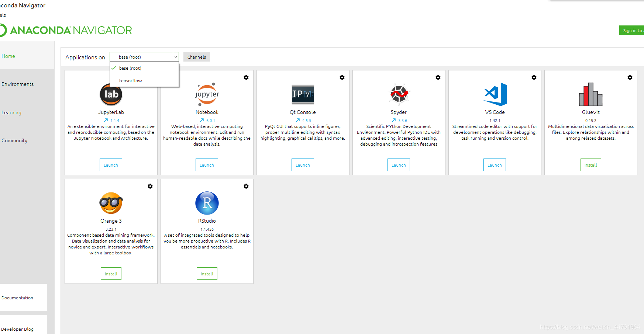This screenshot has width=644, height=334.
Task: Click the RStudio version 1.1.456 text
Action: click(207, 229)
